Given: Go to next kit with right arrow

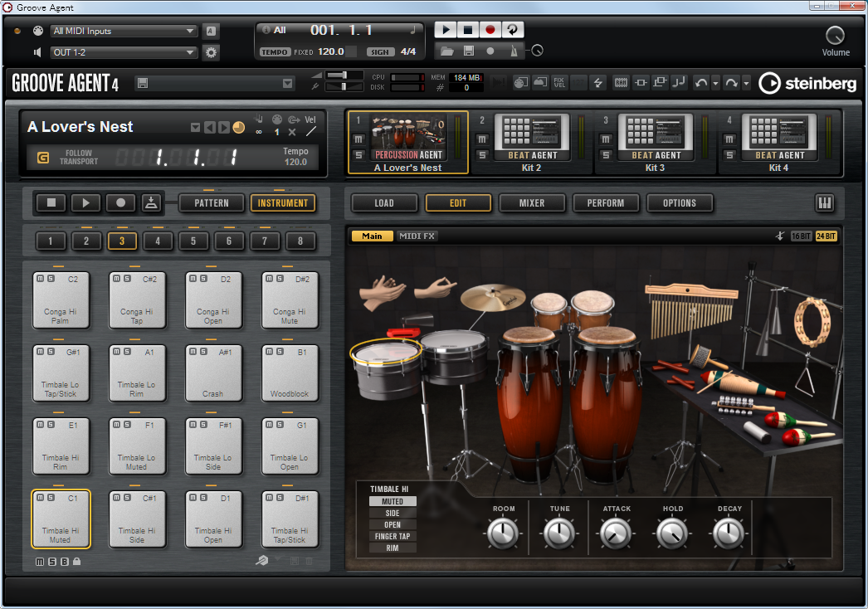Looking at the screenshot, I should click(x=224, y=128).
